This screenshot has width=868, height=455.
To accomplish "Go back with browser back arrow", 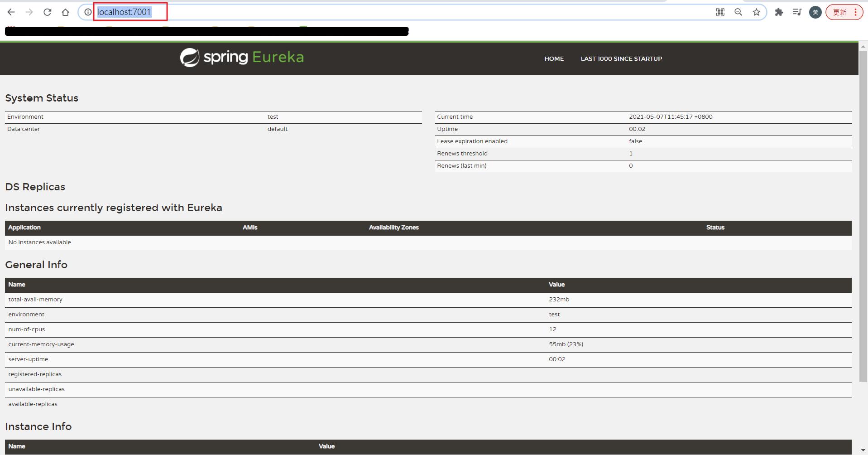I will tap(11, 12).
